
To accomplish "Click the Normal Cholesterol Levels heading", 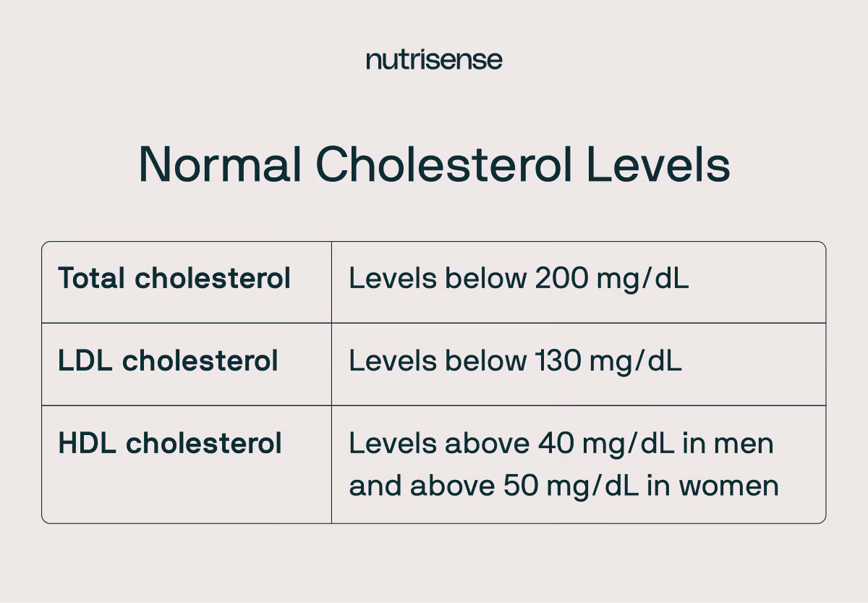I will click(434, 165).
